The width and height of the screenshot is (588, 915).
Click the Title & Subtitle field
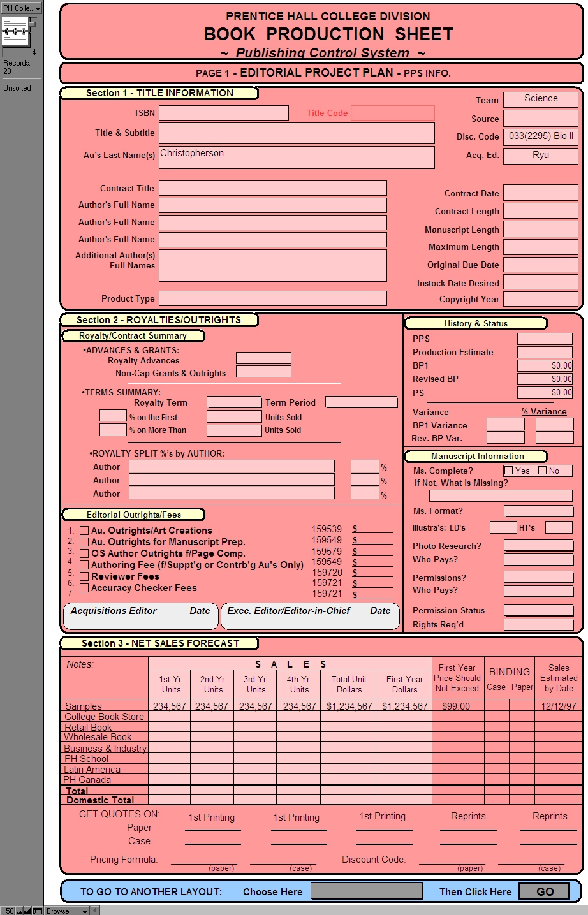click(297, 133)
